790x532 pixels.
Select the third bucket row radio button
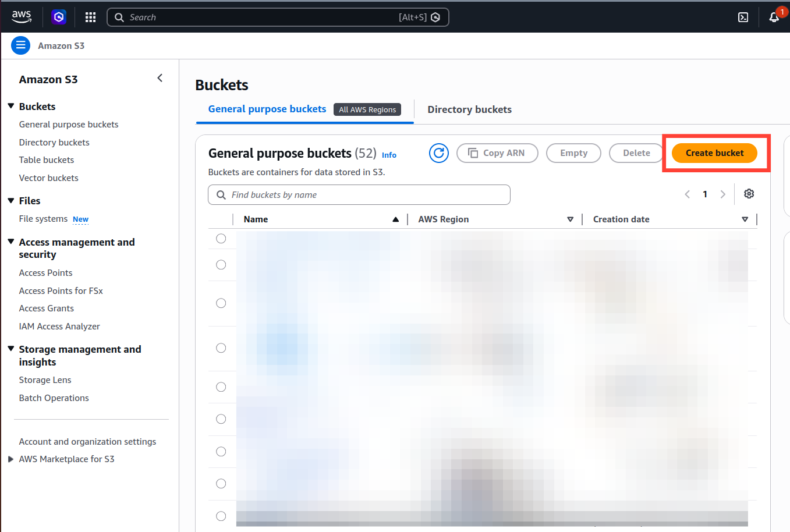(221, 303)
